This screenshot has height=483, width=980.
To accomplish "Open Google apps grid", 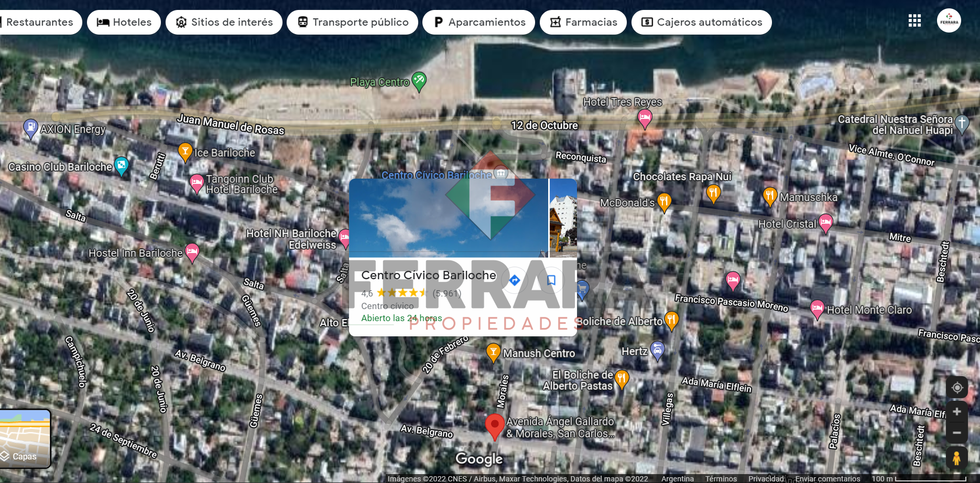I will pos(914,21).
